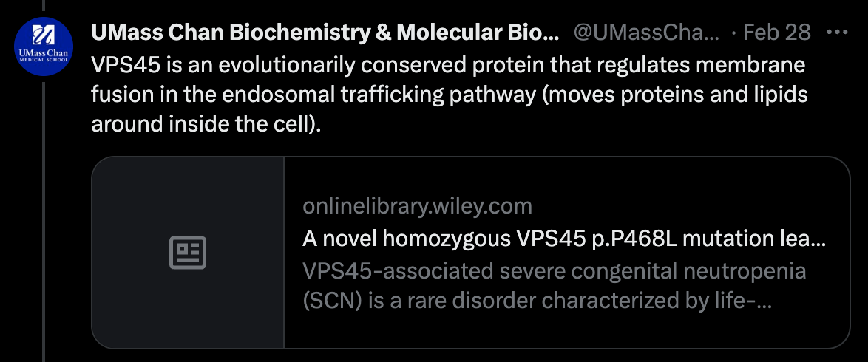
Task: Click the "(SCN) is a rare disorder" description line
Action: 538,302
